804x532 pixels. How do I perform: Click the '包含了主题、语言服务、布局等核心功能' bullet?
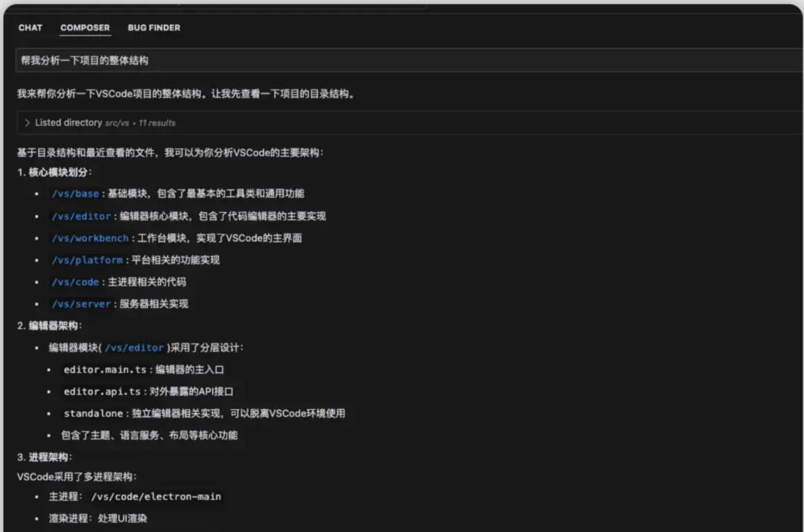149,436
